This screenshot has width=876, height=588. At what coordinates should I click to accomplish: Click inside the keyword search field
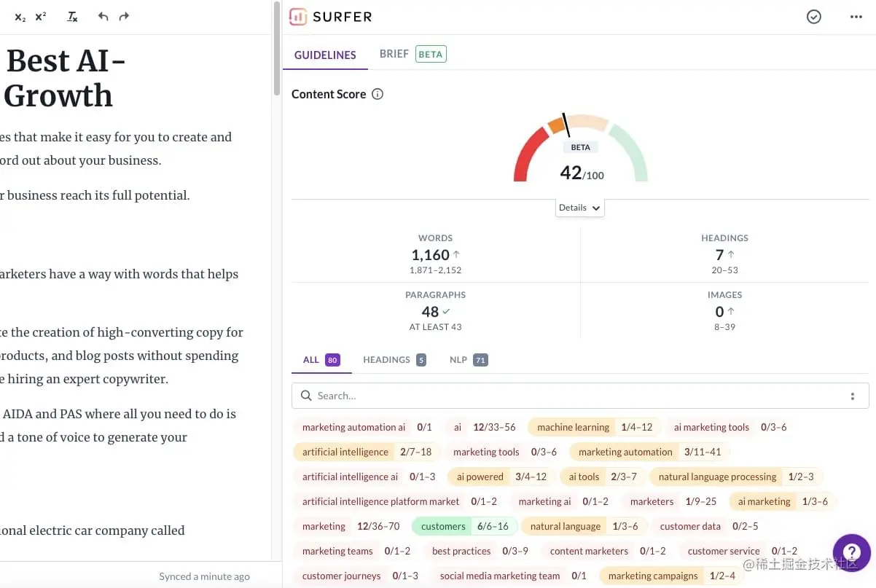(510, 395)
